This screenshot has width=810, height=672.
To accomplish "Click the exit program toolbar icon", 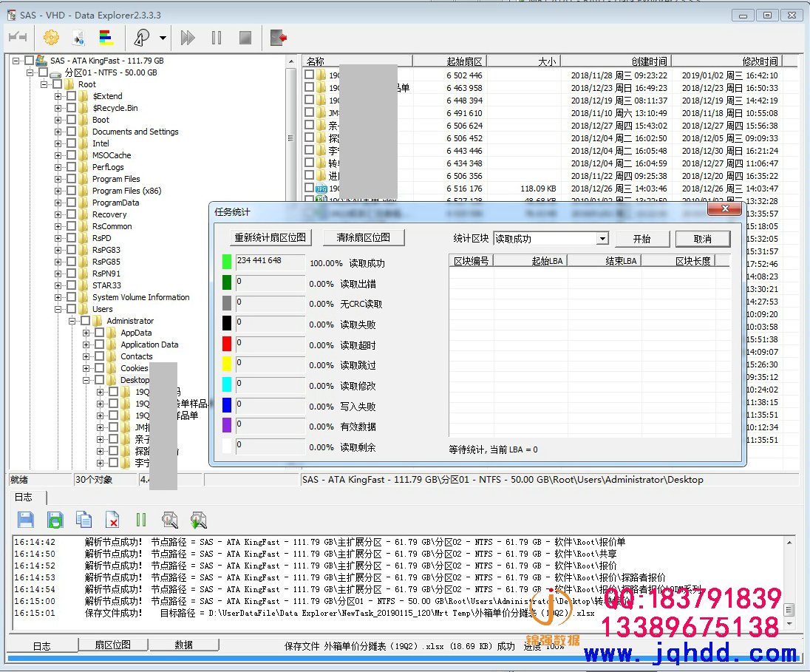I will [279, 37].
